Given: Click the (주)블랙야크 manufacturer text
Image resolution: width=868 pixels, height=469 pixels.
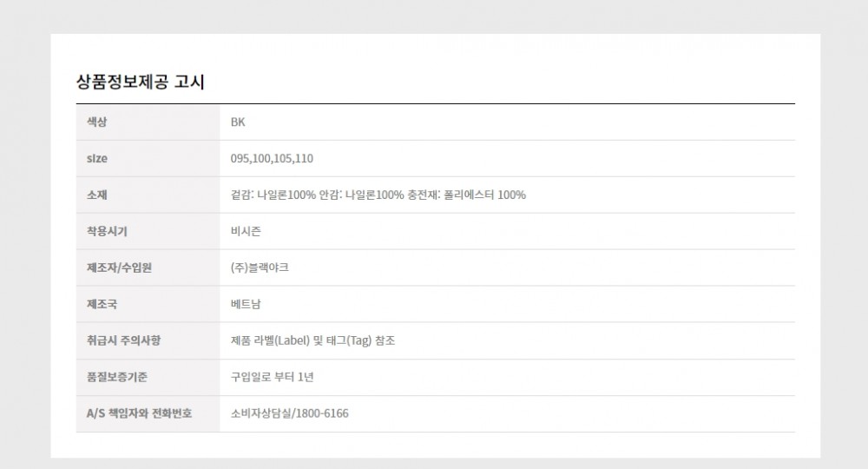Looking at the screenshot, I should tap(260, 268).
